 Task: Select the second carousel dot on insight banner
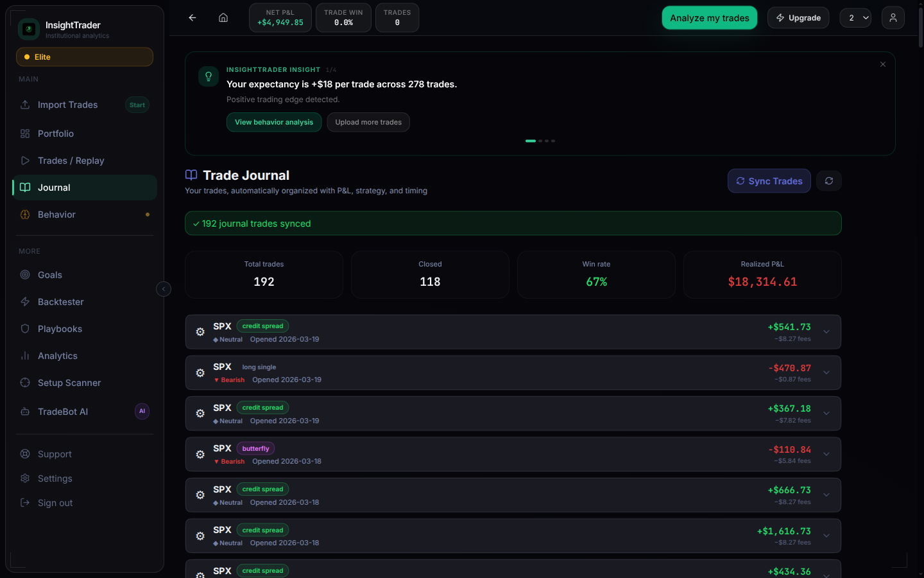click(x=540, y=140)
